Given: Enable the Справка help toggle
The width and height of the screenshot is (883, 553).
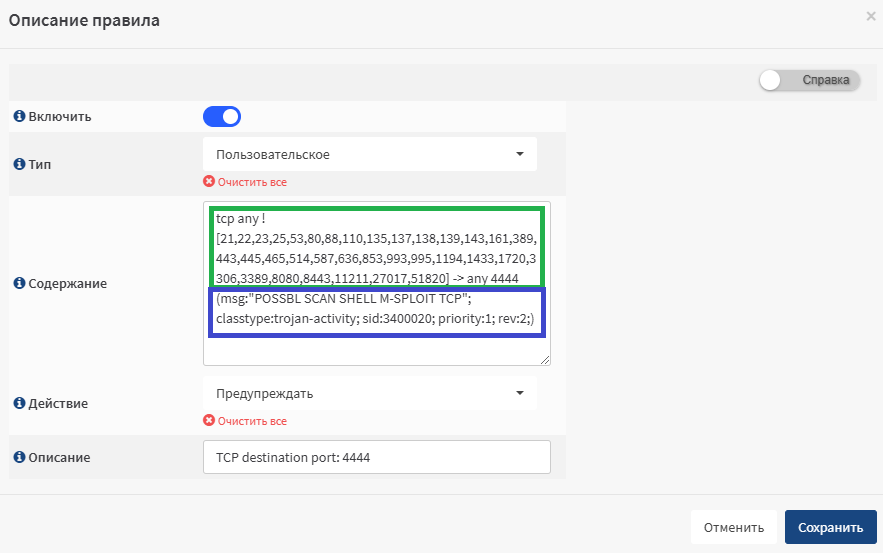Looking at the screenshot, I should coord(809,80).
